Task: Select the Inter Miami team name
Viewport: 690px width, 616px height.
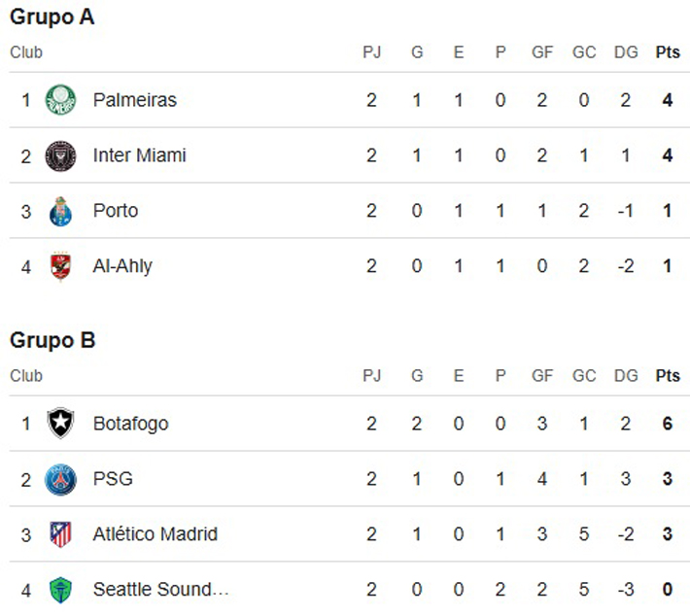Action: click(x=140, y=155)
